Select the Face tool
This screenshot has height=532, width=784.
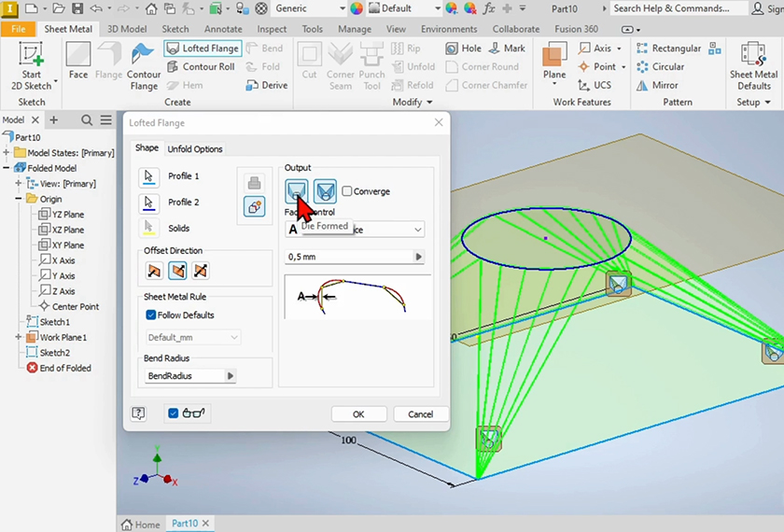78,61
